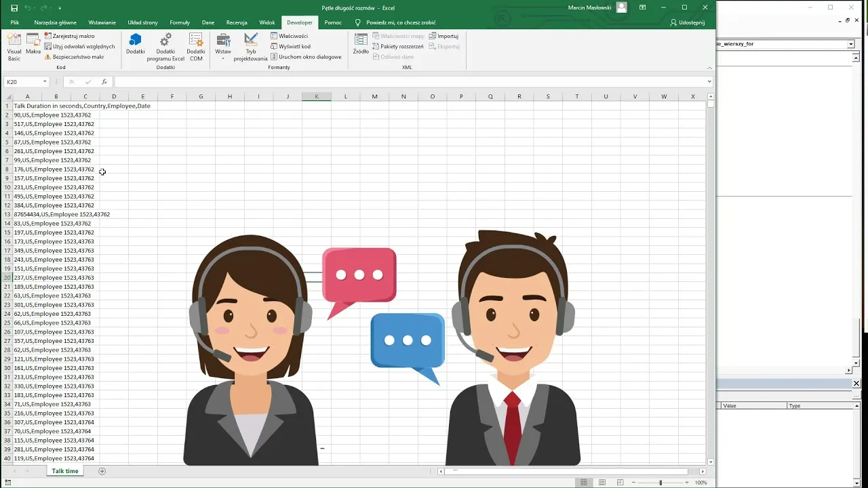Switch to Page Layout view
This screenshot has height=488, width=868.
click(602, 483)
